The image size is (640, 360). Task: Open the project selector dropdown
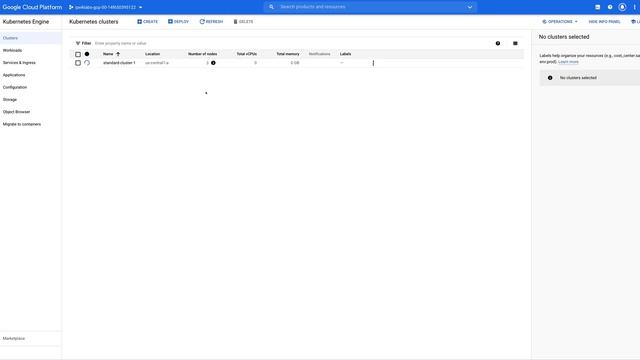106,7
